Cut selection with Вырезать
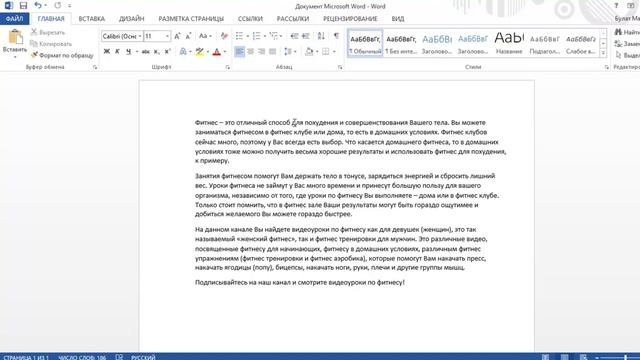This screenshot has width=640, height=360. [48, 32]
